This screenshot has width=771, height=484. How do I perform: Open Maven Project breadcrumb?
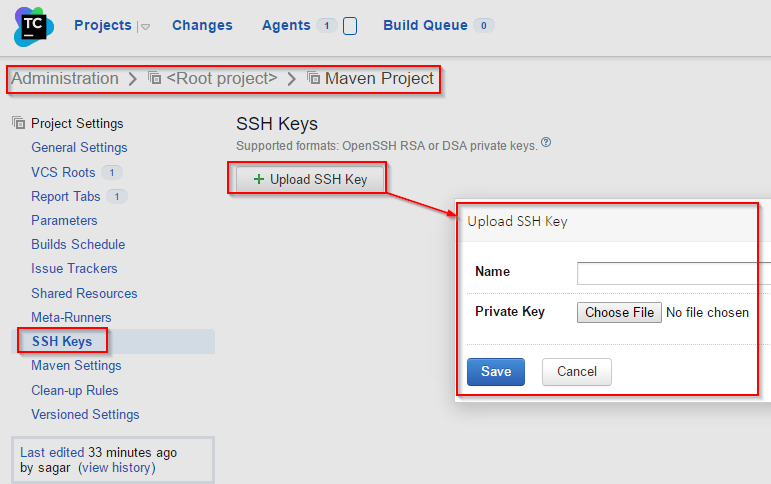click(x=379, y=78)
